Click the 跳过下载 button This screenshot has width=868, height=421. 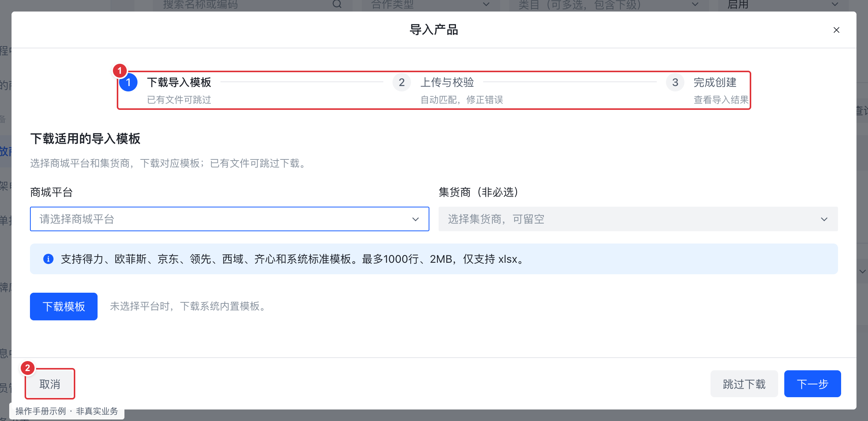(744, 384)
